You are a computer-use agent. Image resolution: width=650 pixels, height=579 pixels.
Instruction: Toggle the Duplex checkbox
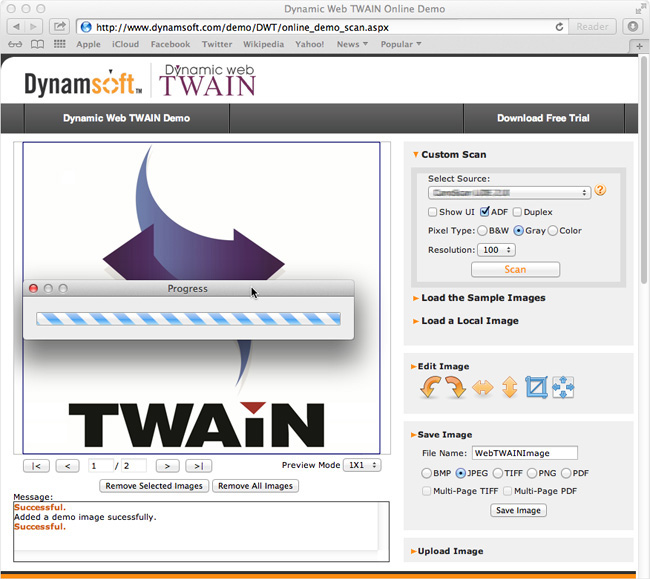pos(516,212)
